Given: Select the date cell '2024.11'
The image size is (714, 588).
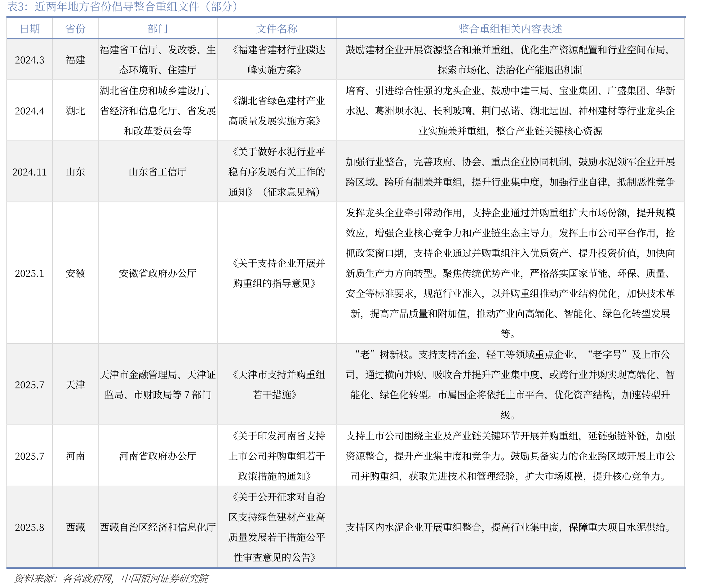Looking at the screenshot, I should click(x=29, y=172).
